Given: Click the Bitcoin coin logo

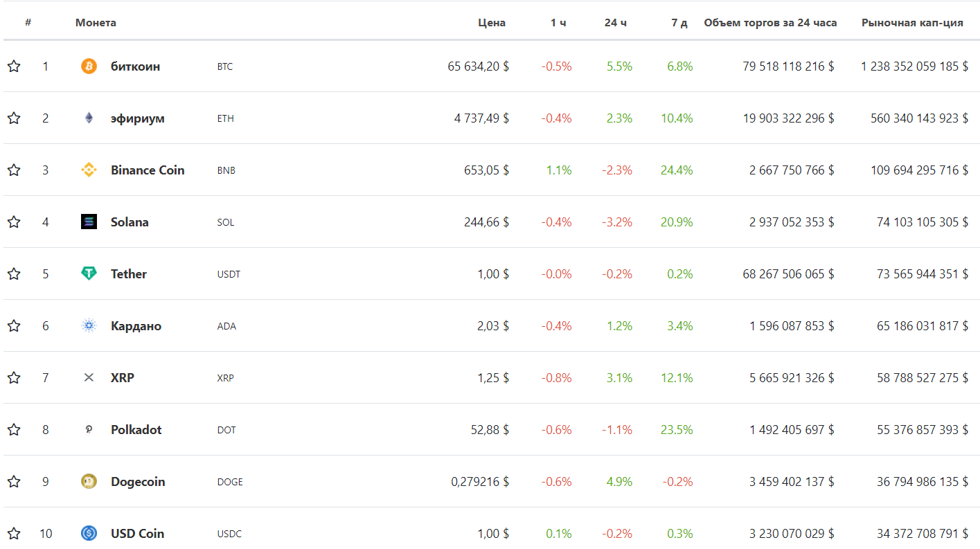Looking at the screenshot, I should tap(89, 66).
